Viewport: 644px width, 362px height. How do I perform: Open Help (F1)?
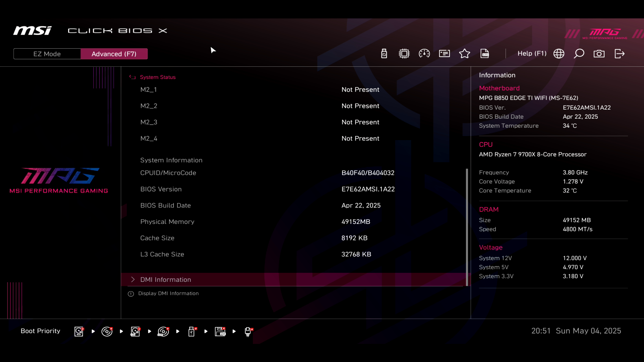click(532, 54)
